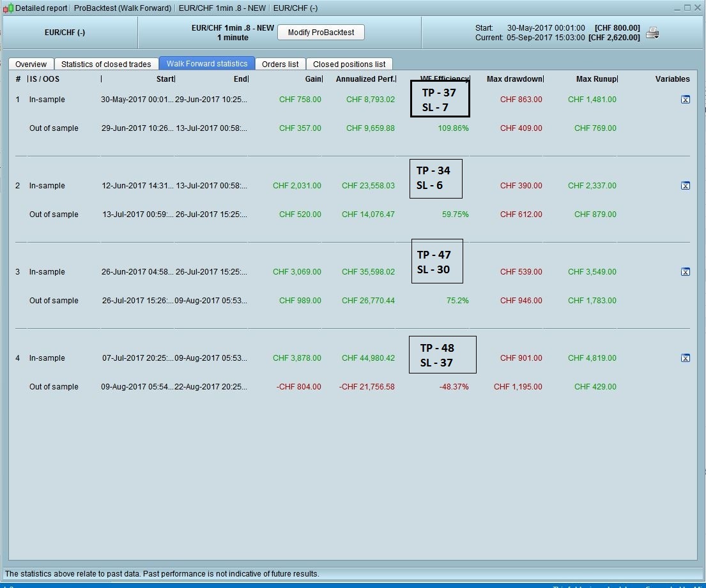Click the Max Runup column header
This screenshot has width=706, height=588.
[597, 79]
